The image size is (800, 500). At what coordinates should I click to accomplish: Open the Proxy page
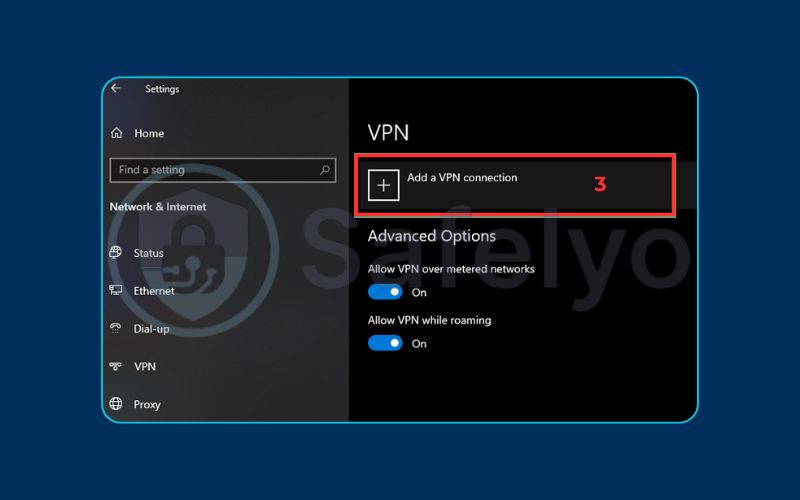[x=147, y=405]
